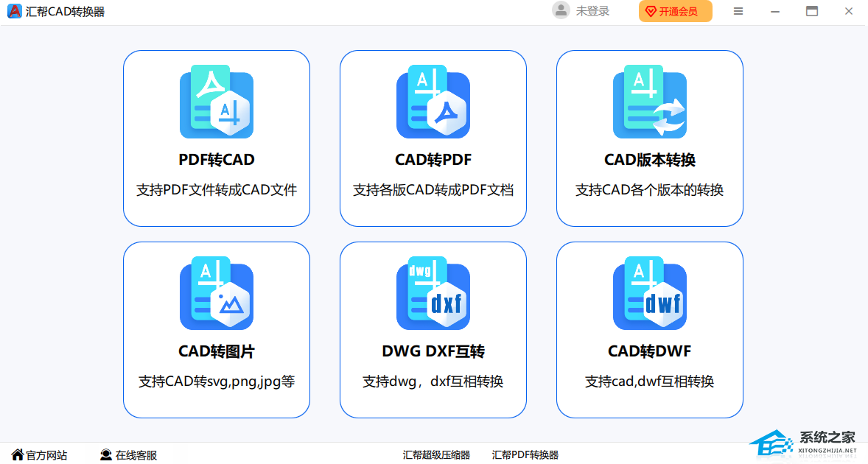The height and width of the screenshot is (464, 868).
Task: Click the 未登录 login text
Action: click(592, 11)
